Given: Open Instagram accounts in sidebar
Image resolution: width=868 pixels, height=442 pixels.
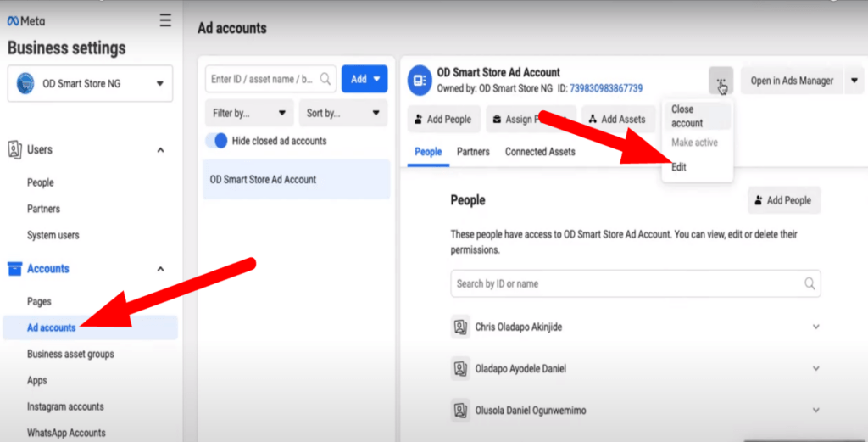Looking at the screenshot, I should [65, 406].
